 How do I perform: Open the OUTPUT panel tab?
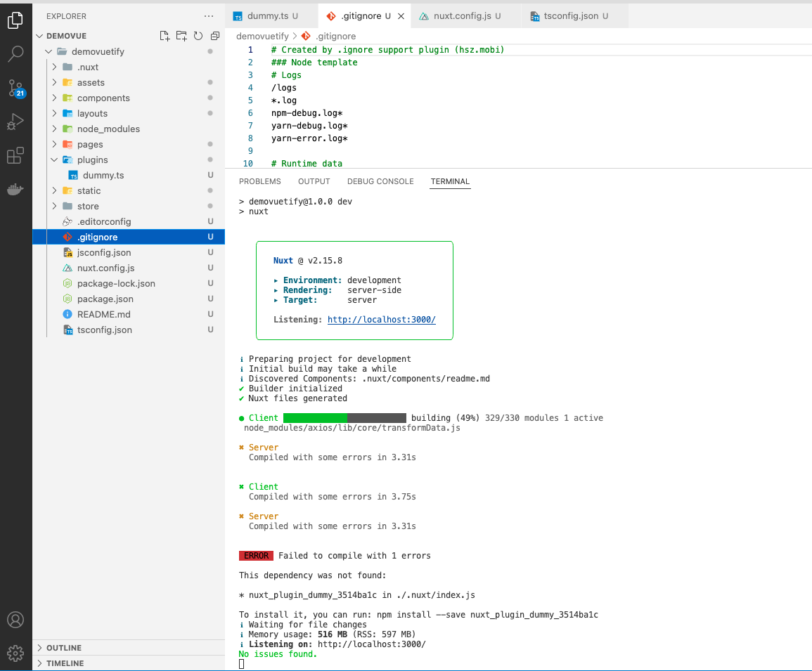click(314, 181)
